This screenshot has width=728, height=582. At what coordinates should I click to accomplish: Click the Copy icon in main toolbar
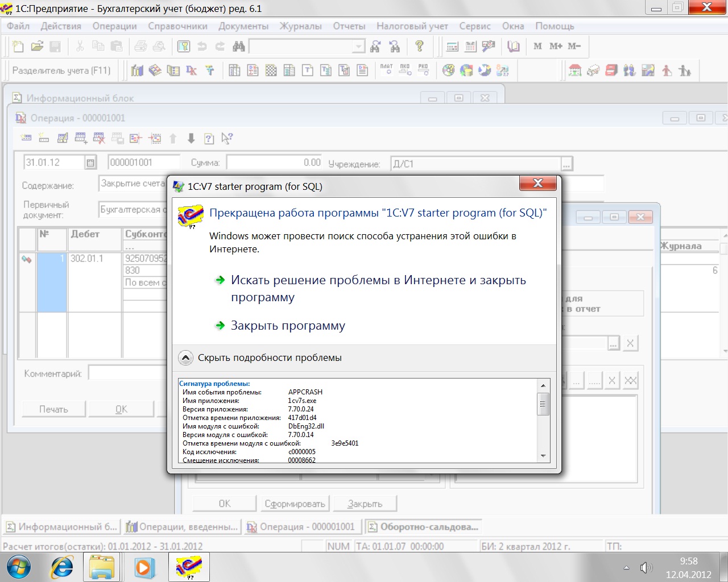98,47
